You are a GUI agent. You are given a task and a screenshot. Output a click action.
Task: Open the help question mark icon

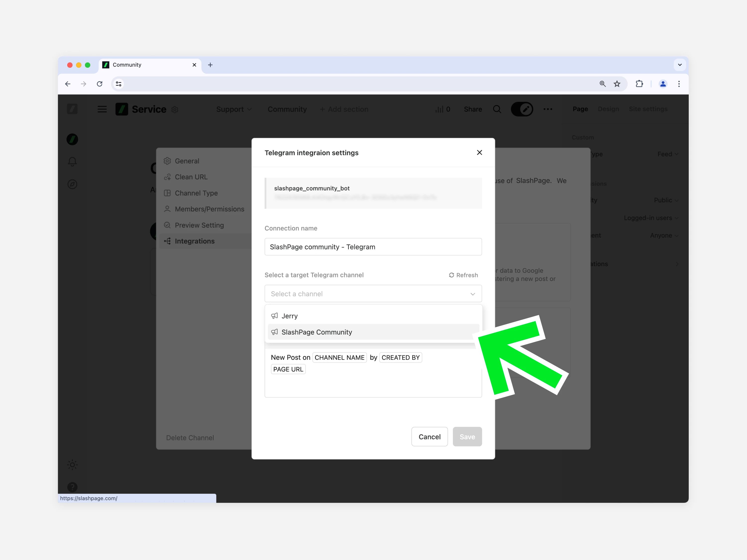(x=72, y=487)
